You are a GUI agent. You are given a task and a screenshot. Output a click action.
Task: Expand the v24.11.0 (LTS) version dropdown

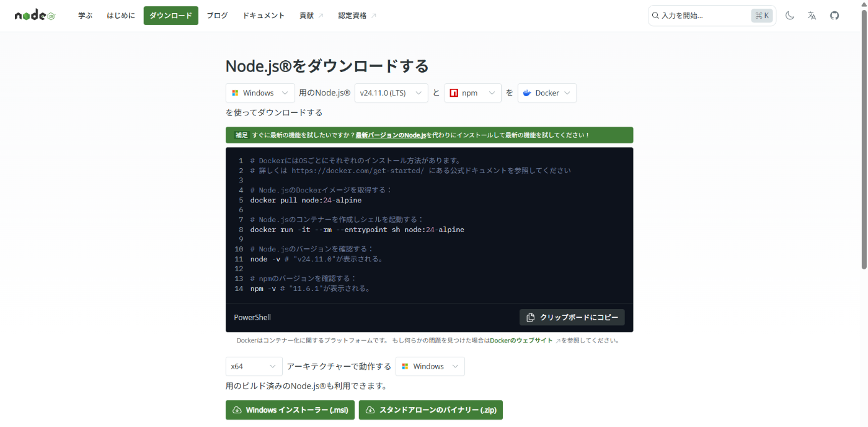pos(391,93)
